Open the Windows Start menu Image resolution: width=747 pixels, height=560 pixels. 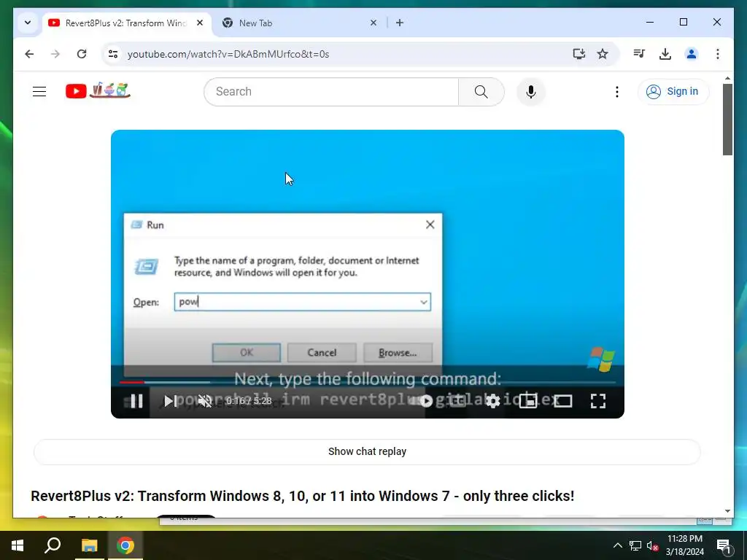point(18,545)
